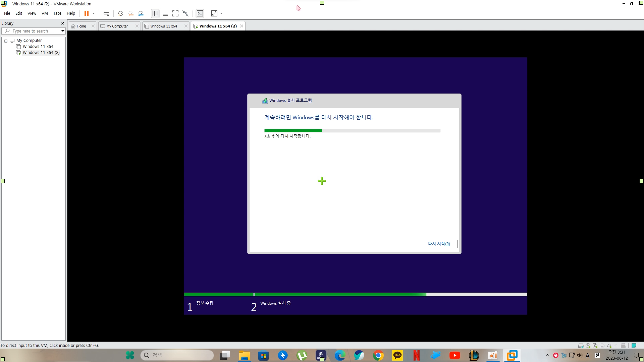
Task: Toggle the thumbnail bar view
Action: [x=165, y=13]
